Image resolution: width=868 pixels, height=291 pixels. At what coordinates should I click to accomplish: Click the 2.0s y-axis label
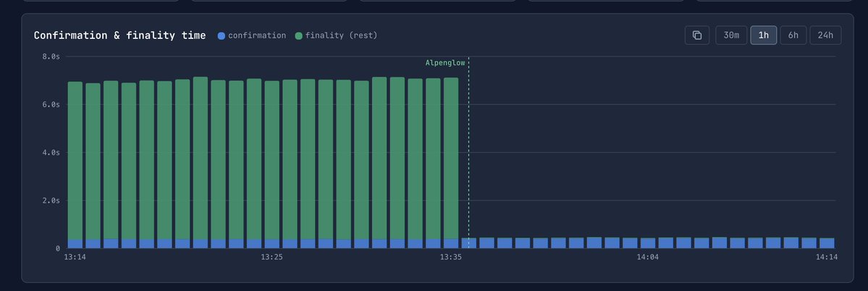(51, 201)
